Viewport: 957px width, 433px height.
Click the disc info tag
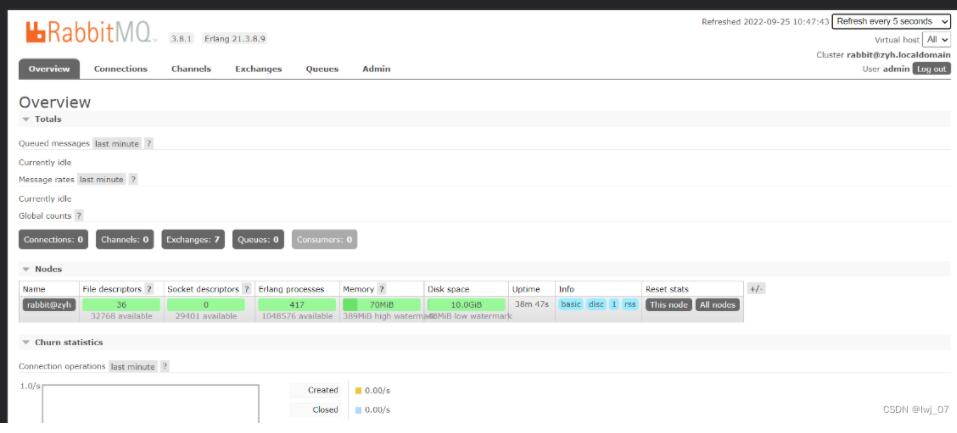click(x=596, y=304)
